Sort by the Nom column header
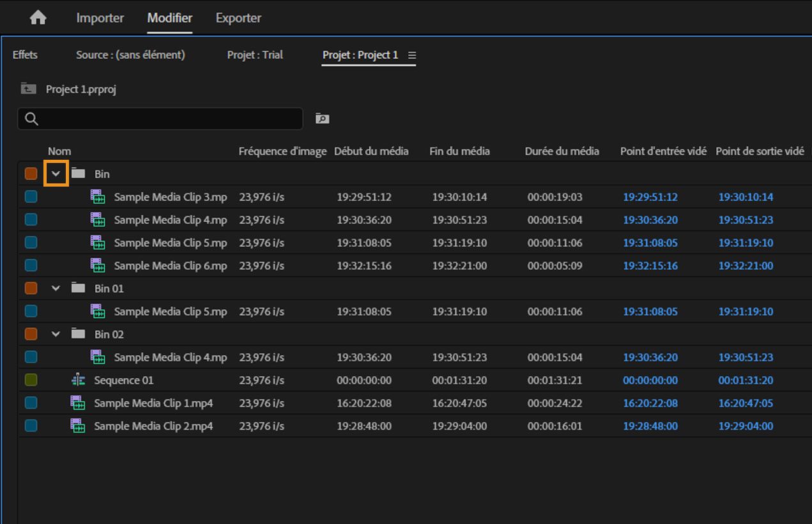 [59, 151]
